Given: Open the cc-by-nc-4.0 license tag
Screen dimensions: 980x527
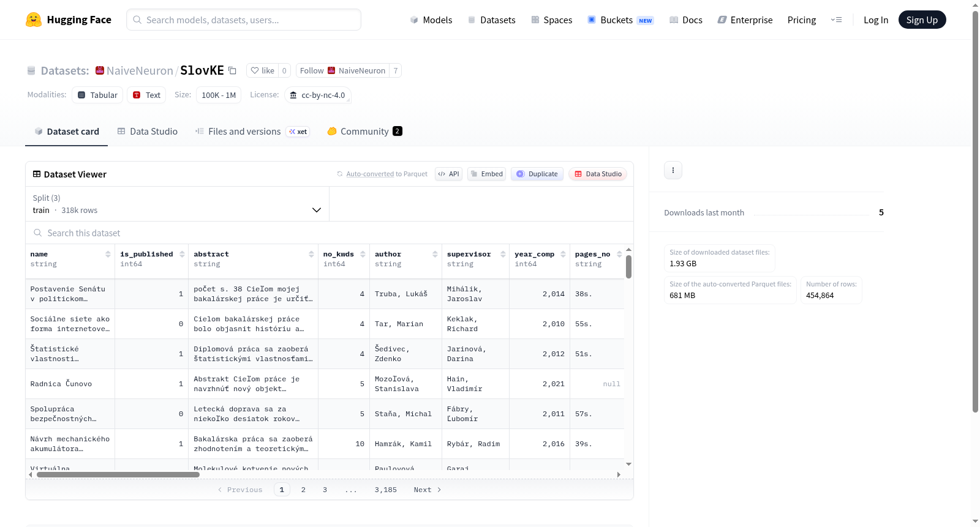Looking at the screenshot, I should coord(318,95).
